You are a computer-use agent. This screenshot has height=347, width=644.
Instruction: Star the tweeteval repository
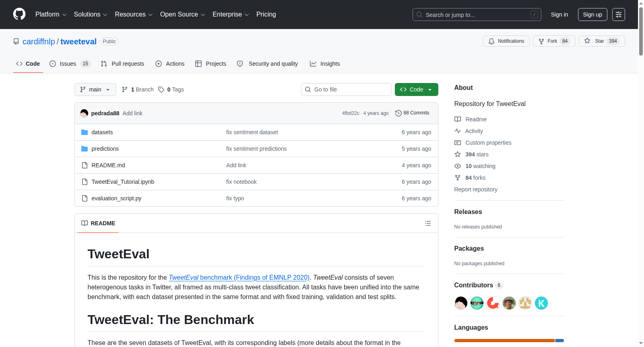[x=602, y=41]
